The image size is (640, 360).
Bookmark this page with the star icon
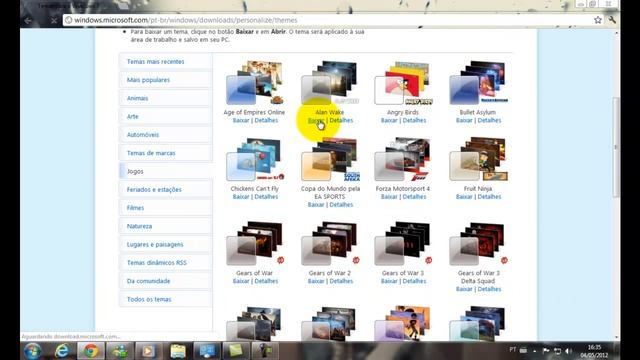click(x=598, y=20)
